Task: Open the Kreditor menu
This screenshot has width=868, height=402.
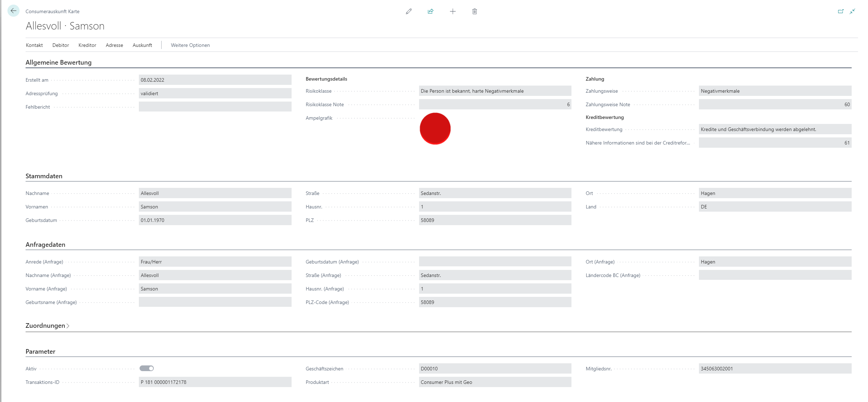Action: tap(87, 45)
